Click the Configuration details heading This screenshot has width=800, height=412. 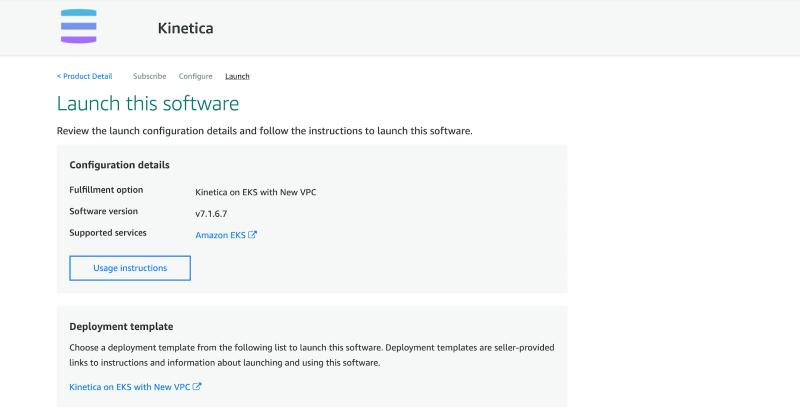(119, 165)
